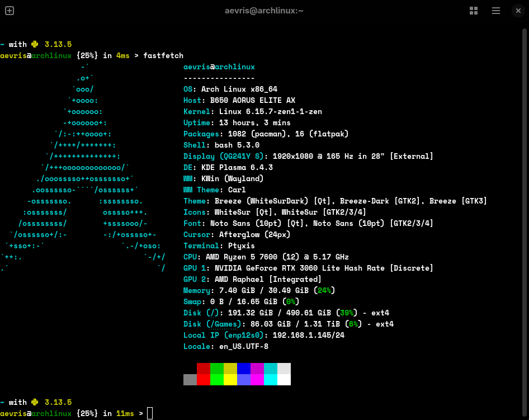Click the dark blue swatch in the top row
This screenshot has width=529, height=420.
click(x=243, y=369)
